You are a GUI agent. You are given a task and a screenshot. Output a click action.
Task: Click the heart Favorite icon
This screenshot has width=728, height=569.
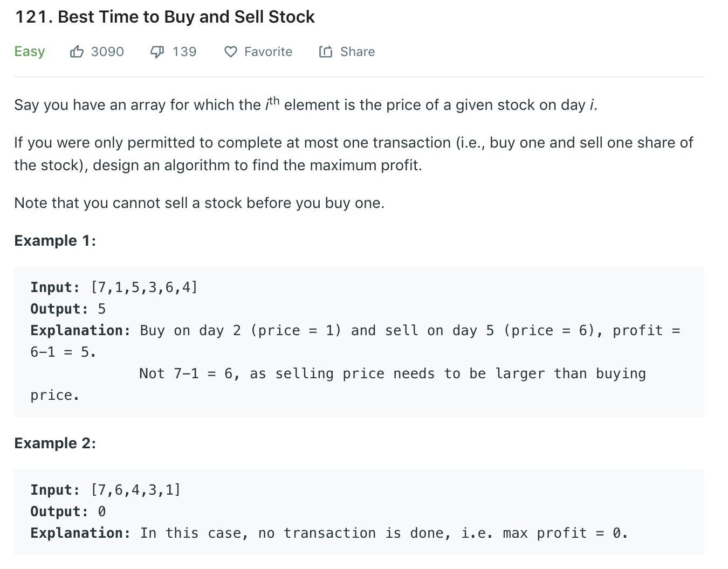point(231,52)
